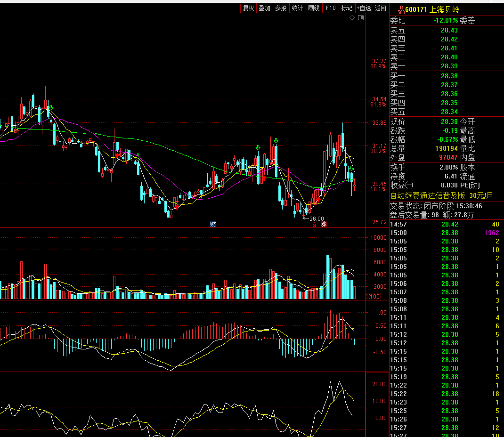Click the 现价 value 28.38
This screenshot has height=437, width=504.
point(449,122)
